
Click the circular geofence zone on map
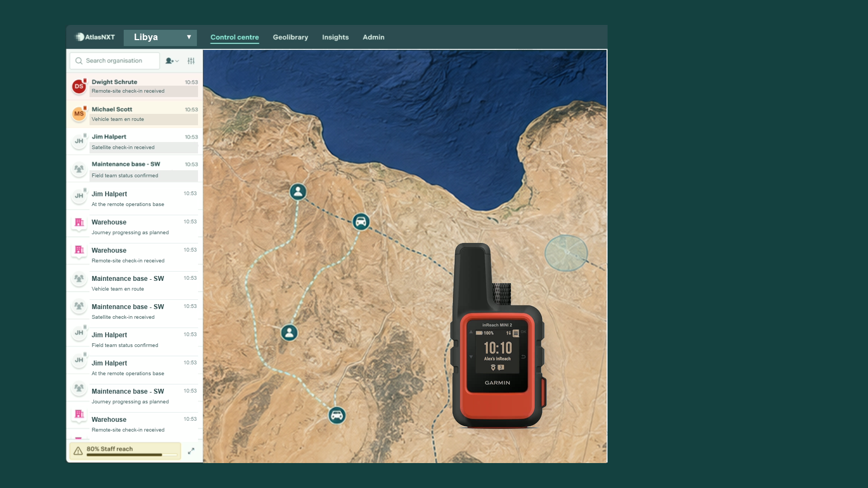click(566, 253)
